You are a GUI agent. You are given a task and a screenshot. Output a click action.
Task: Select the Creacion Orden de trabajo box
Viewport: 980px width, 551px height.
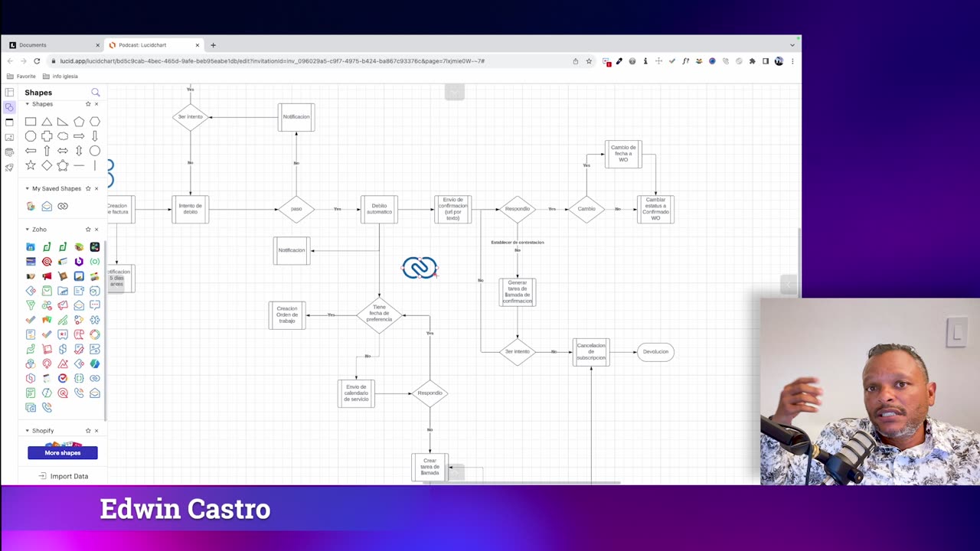287,315
